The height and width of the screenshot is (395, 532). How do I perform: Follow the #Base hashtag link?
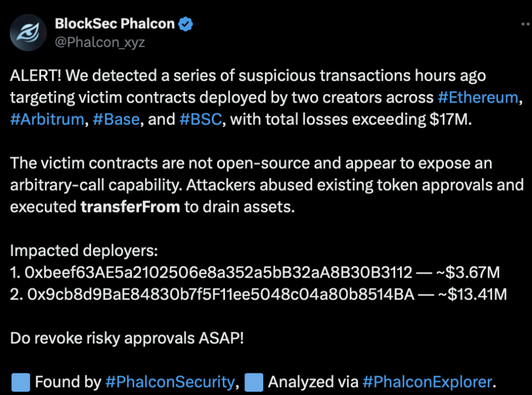[116, 120]
